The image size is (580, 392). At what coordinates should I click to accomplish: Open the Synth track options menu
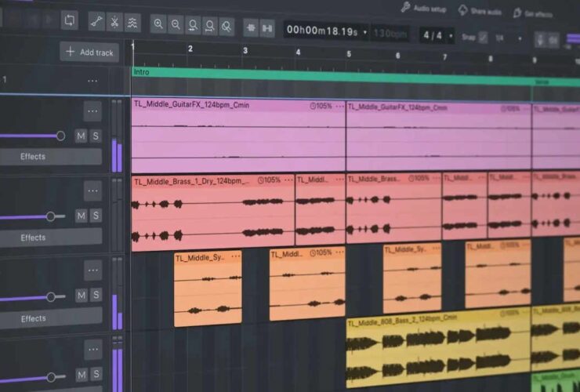coord(92,270)
